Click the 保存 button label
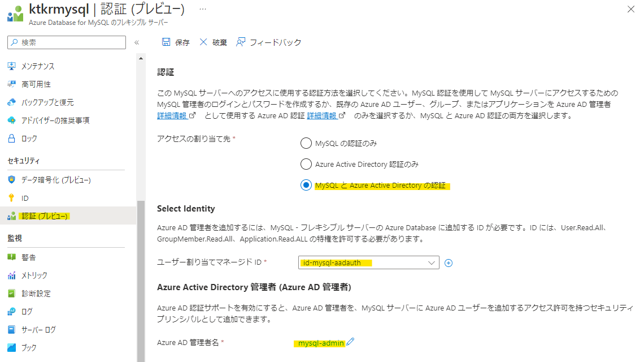The width and height of the screenshot is (644, 362). pos(182,42)
